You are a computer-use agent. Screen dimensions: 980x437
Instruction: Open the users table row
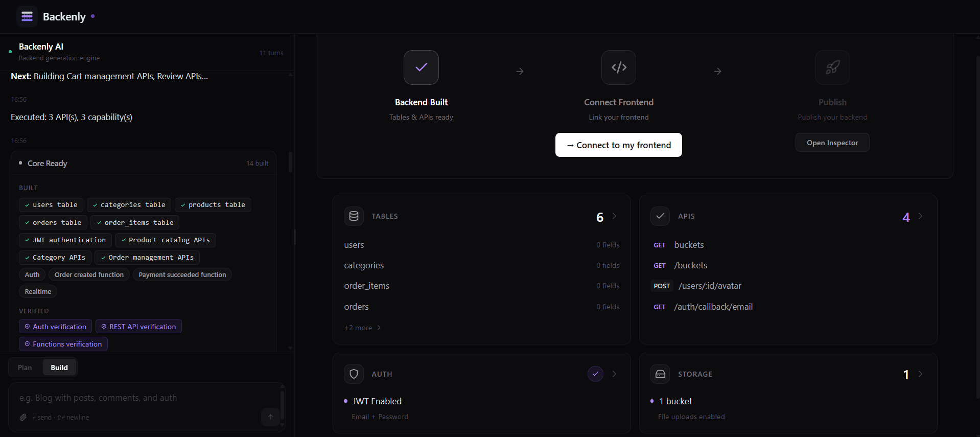481,245
